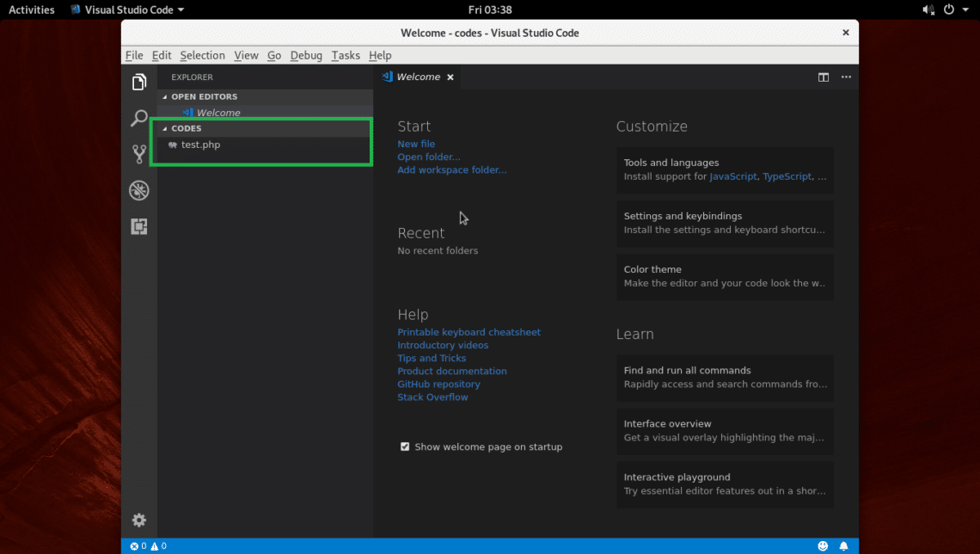Open the Explorer view in activity bar
The image size is (980, 554).
(x=139, y=82)
